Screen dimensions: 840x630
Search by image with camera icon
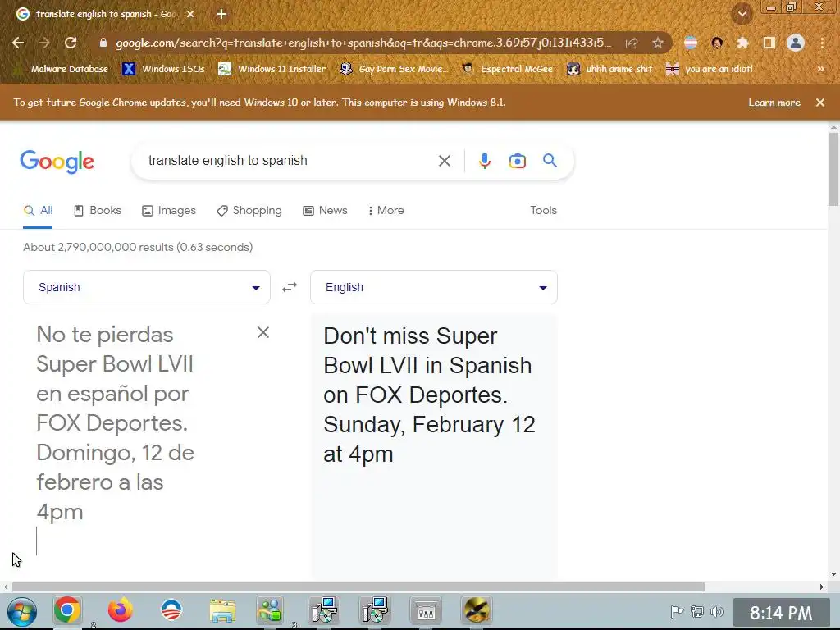pyautogui.click(x=517, y=161)
